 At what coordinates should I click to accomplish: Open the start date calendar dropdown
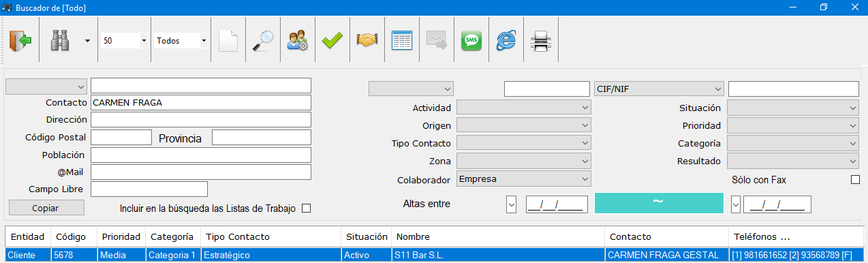point(512,204)
